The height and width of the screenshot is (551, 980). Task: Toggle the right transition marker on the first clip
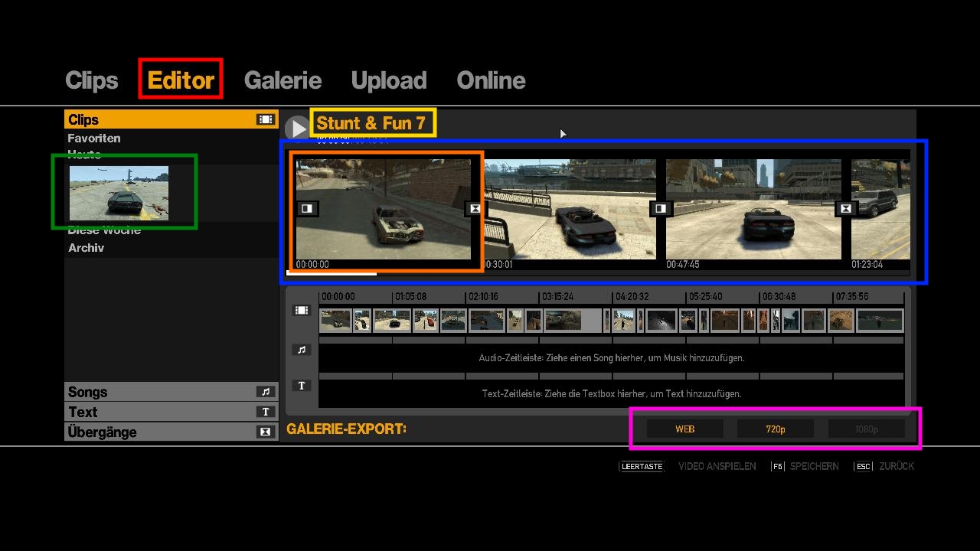(x=475, y=208)
